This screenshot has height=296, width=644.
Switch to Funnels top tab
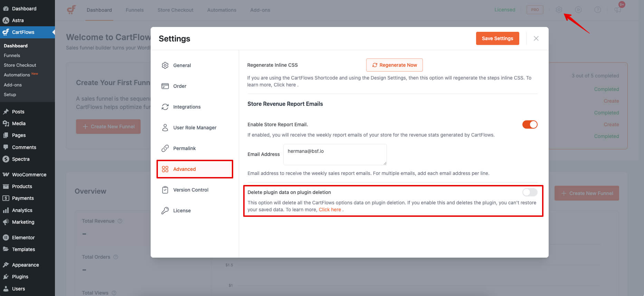tap(135, 10)
